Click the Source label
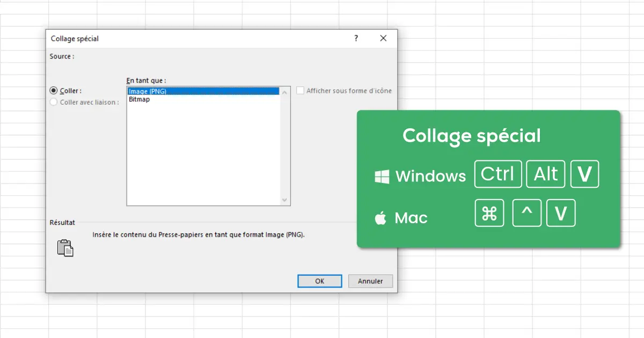The image size is (644, 338). (x=62, y=56)
